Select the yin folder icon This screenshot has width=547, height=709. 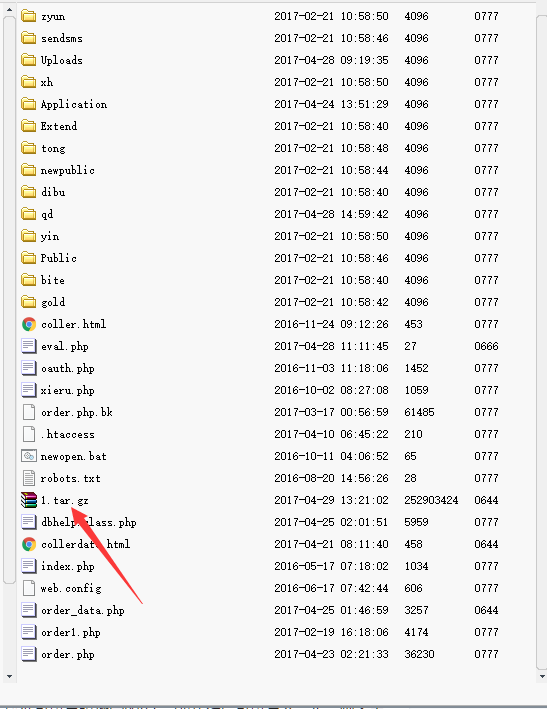point(28,236)
